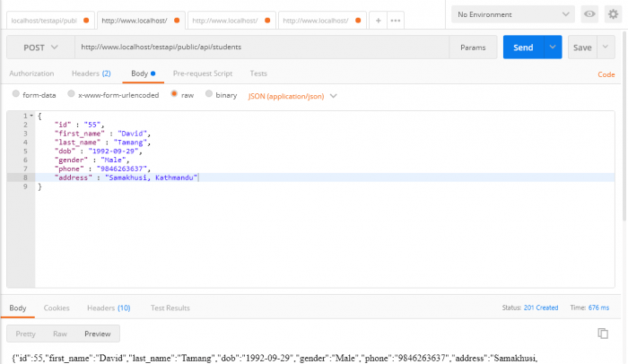
Task: Open the request Tests tab
Action: [x=258, y=74]
